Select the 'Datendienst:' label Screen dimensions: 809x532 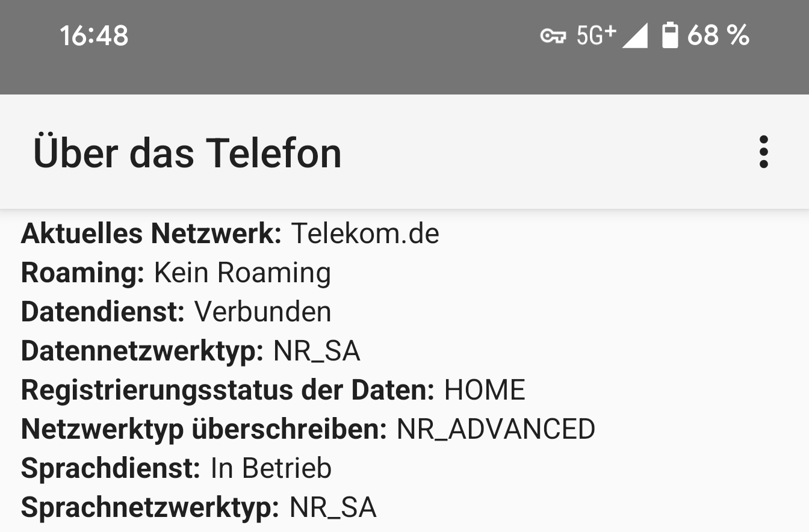(102, 312)
